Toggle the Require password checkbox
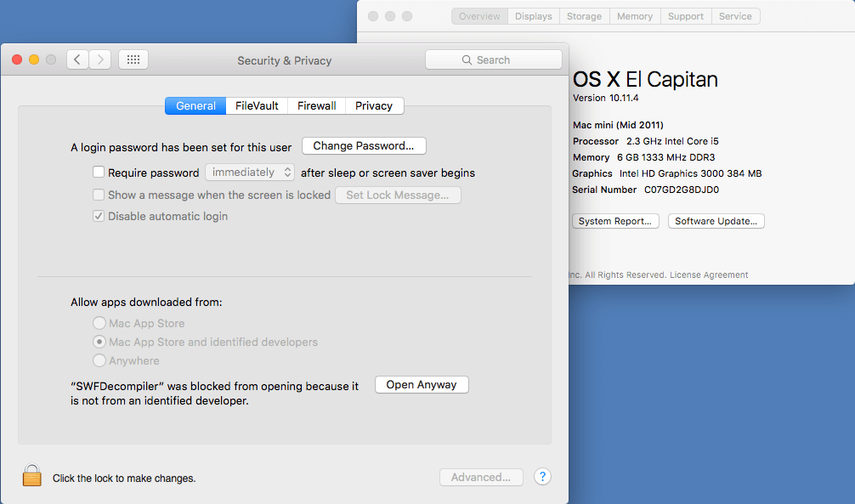 coord(99,173)
